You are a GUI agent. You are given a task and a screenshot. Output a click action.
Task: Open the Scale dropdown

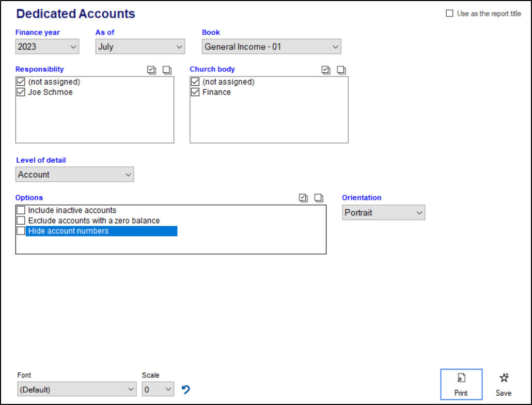click(158, 390)
